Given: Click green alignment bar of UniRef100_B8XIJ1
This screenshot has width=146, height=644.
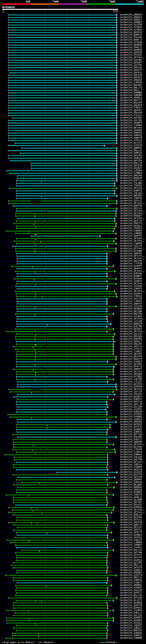Looking at the screenshot, I should [67, 208].
